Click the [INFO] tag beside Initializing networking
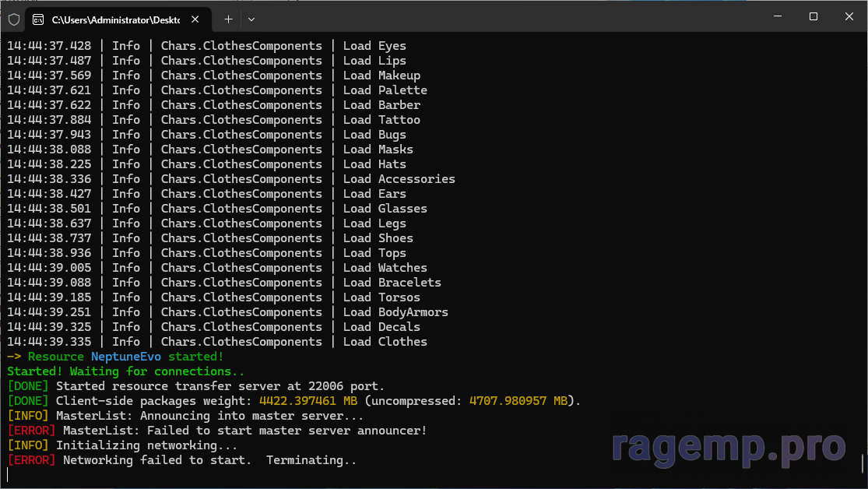 [28, 445]
